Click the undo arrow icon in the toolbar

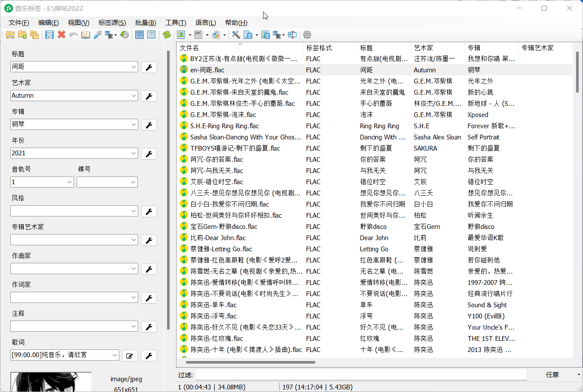[73, 35]
